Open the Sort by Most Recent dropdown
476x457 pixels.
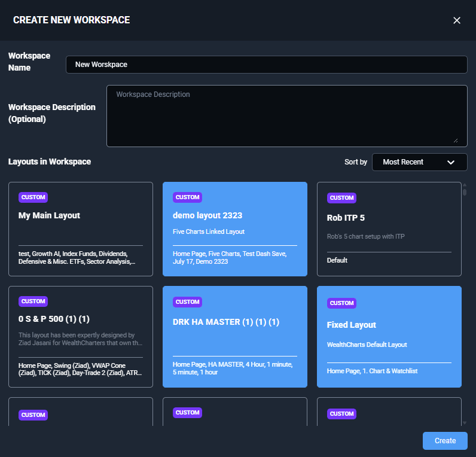420,162
